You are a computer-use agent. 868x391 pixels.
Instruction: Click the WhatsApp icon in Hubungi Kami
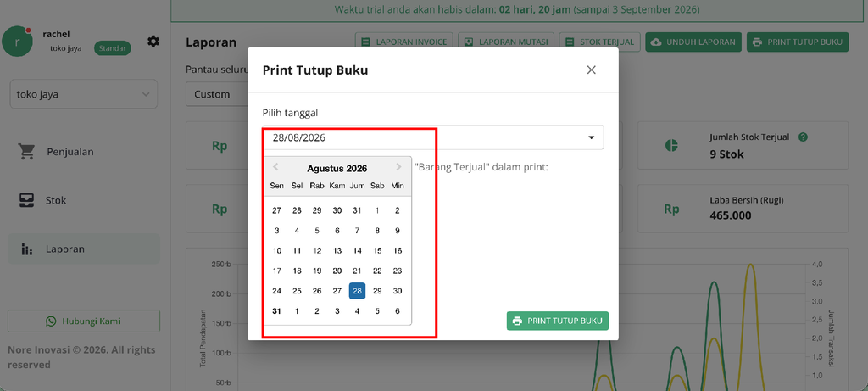coord(52,321)
